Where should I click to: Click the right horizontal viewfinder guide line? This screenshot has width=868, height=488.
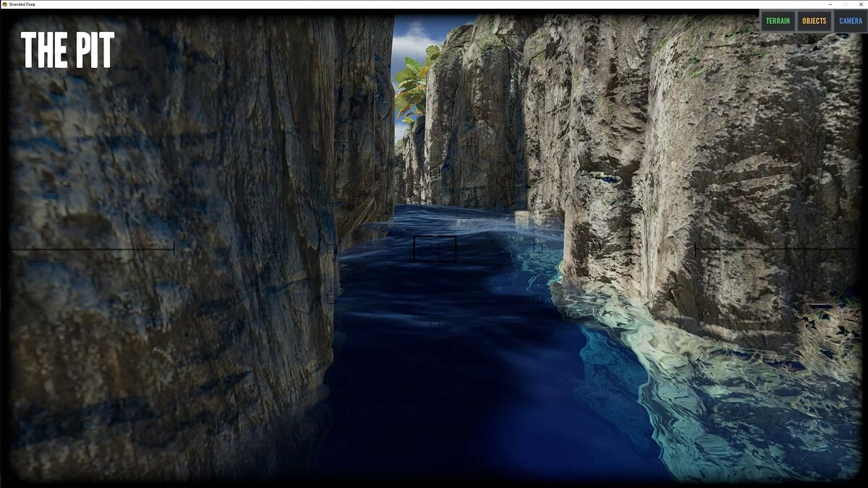click(x=774, y=249)
